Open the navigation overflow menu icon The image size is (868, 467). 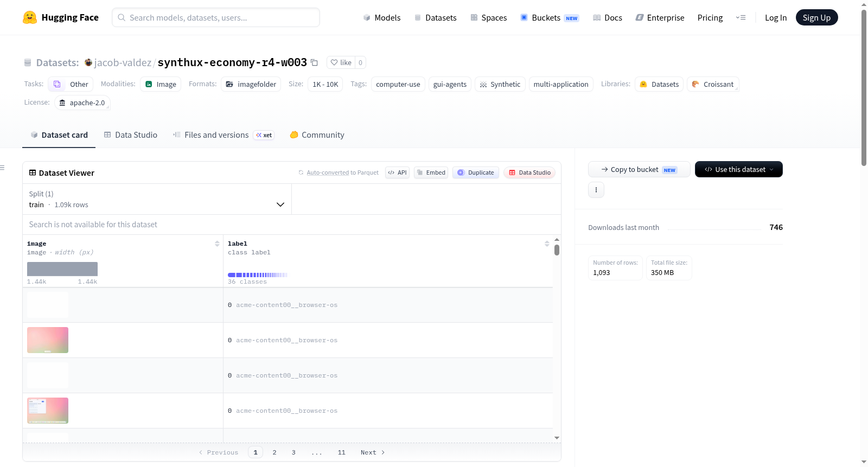741,17
